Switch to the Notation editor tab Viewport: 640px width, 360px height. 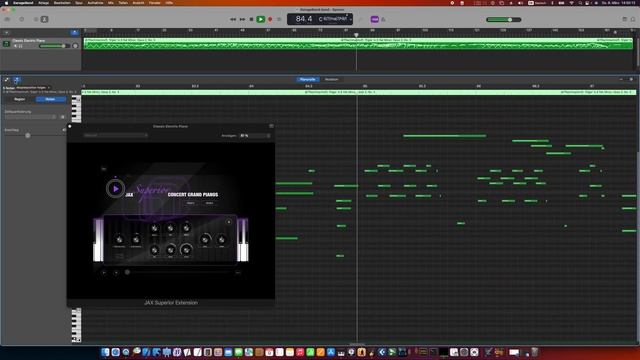click(331, 79)
